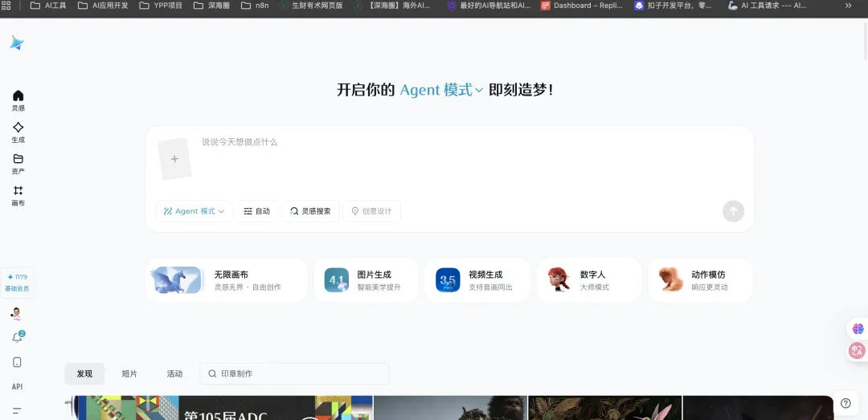Screen dimensions: 868x420
Task: Open the help question mark button
Action: tap(845, 403)
